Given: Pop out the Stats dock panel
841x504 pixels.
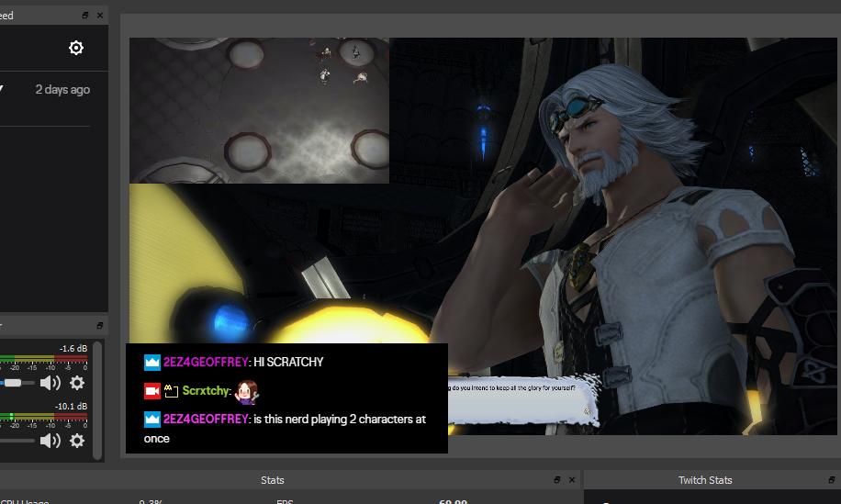Looking at the screenshot, I should 556,480.
